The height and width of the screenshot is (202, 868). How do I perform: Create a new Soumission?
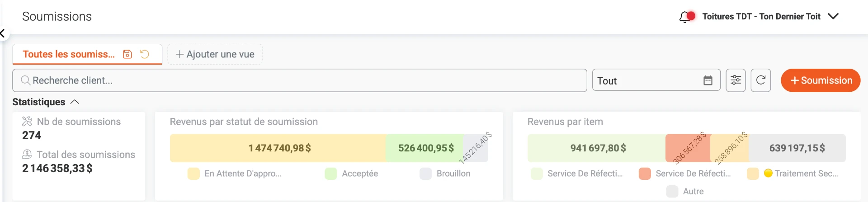pyautogui.click(x=821, y=80)
